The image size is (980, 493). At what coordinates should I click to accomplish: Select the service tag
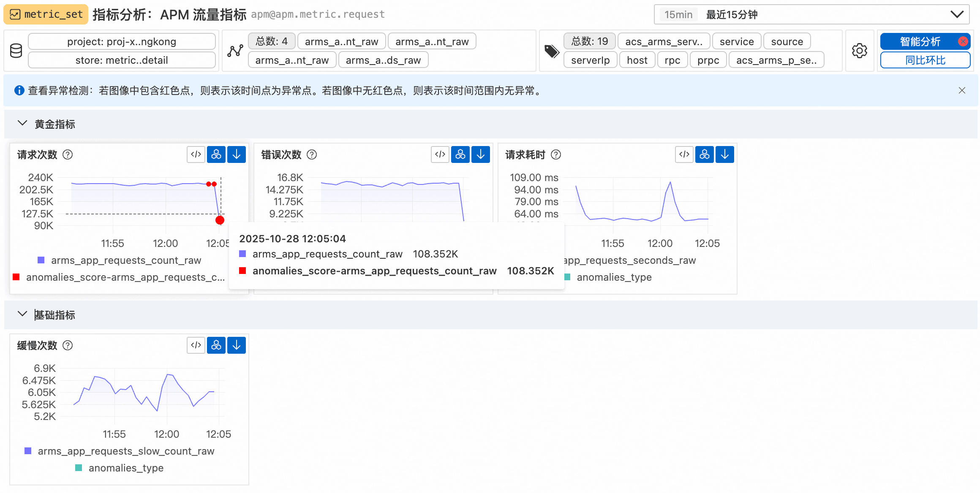tap(737, 42)
